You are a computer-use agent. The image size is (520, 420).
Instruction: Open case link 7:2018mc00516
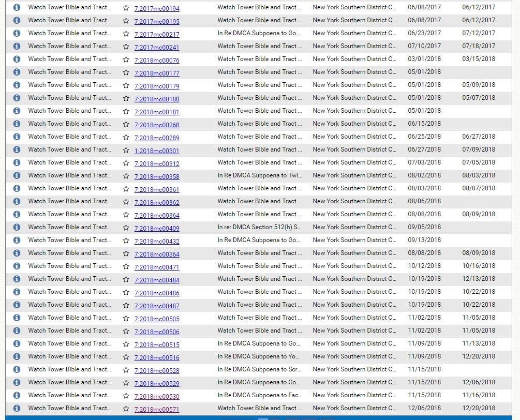[x=157, y=357]
